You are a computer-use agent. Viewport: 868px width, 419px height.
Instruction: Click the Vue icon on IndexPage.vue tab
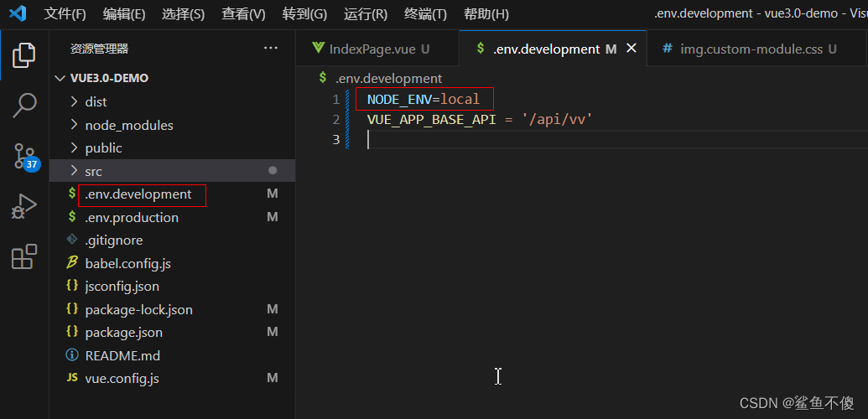[x=318, y=48]
